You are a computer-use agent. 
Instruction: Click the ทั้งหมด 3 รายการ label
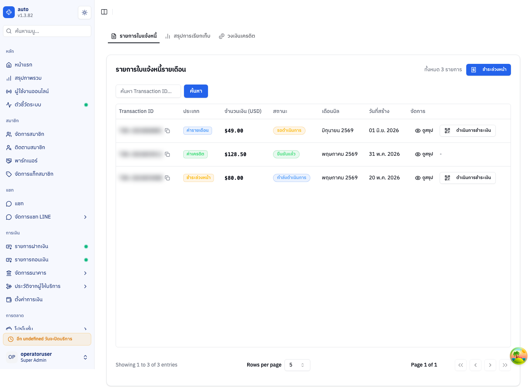point(443,70)
